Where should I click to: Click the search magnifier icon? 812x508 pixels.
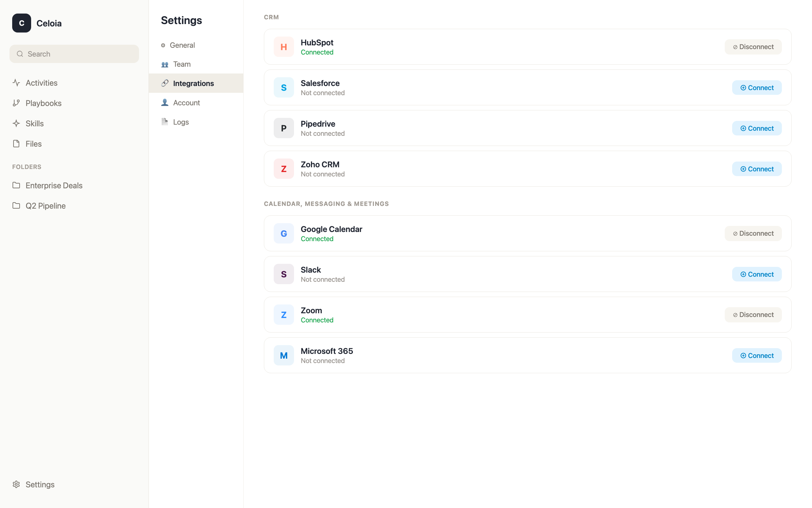(20, 54)
